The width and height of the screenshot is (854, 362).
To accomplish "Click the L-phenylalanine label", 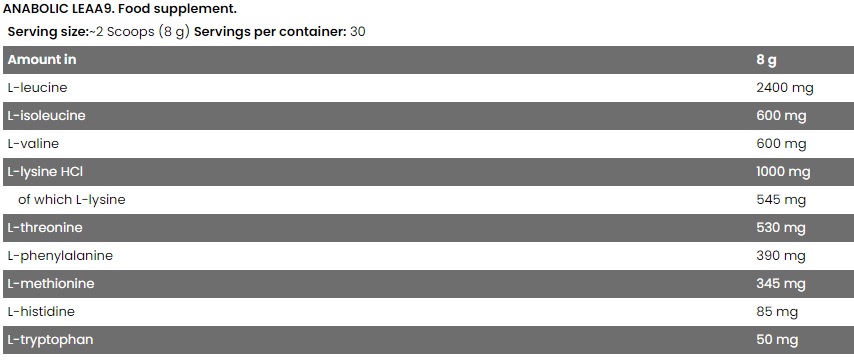I will coord(60,256).
